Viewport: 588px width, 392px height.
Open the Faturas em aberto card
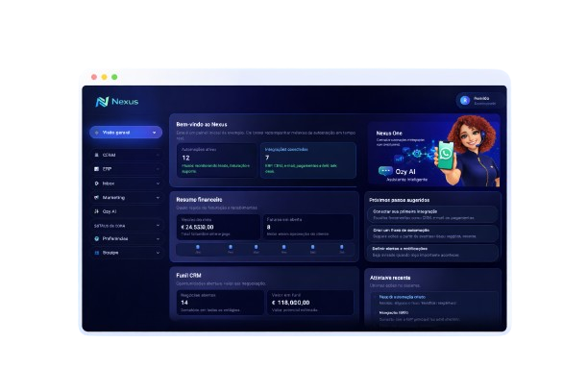307,227
